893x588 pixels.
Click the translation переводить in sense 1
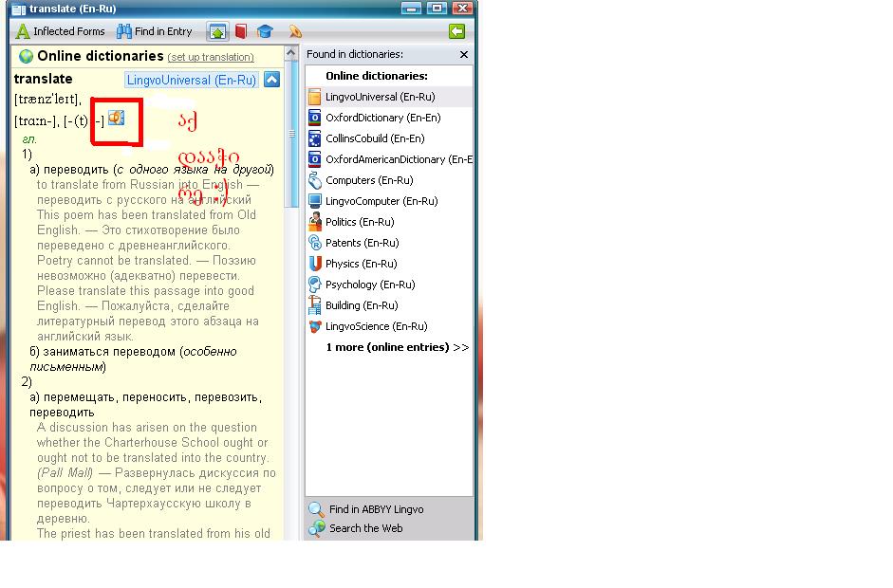coord(76,170)
